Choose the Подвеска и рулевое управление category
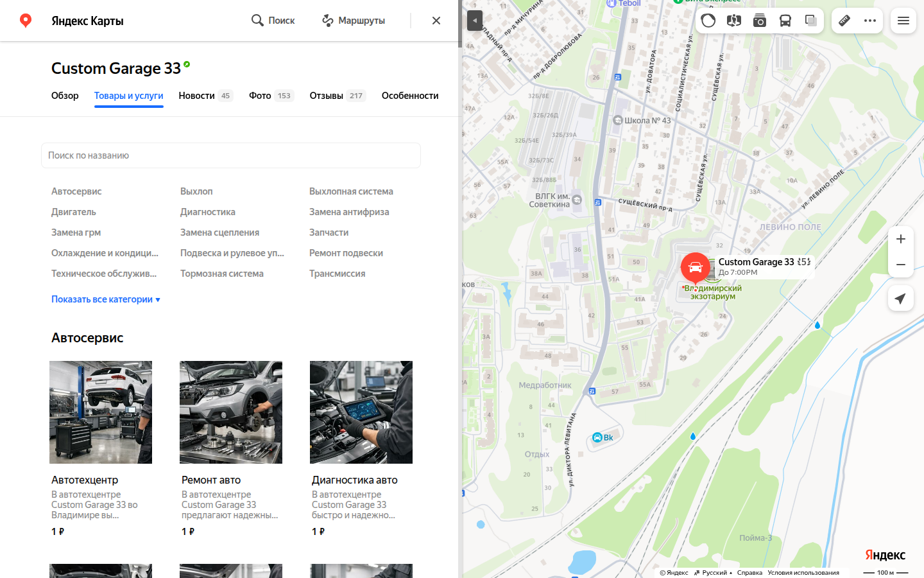 coord(232,253)
